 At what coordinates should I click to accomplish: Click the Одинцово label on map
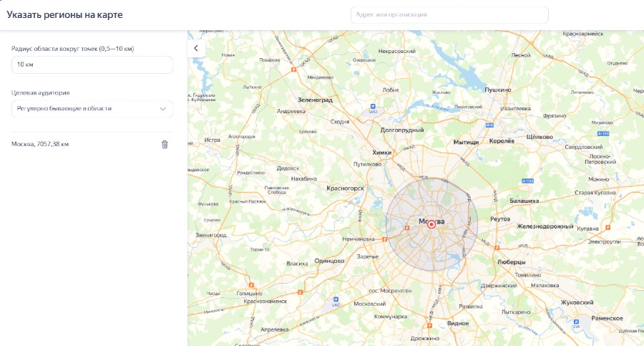point(330,261)
